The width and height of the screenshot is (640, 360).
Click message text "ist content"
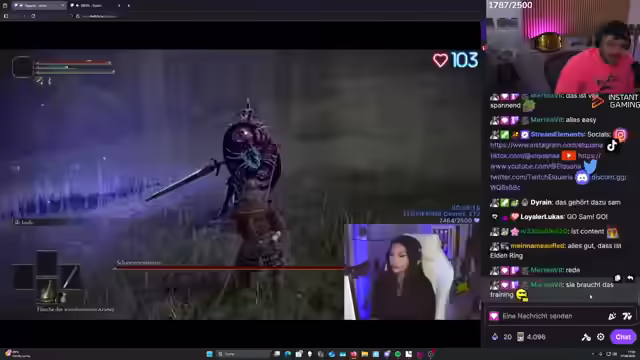pos(587,231)
